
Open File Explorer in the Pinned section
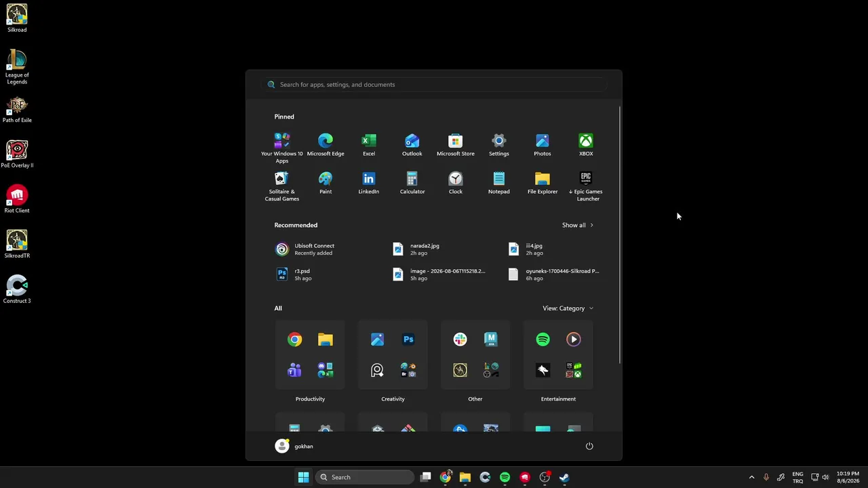(542, 182)
